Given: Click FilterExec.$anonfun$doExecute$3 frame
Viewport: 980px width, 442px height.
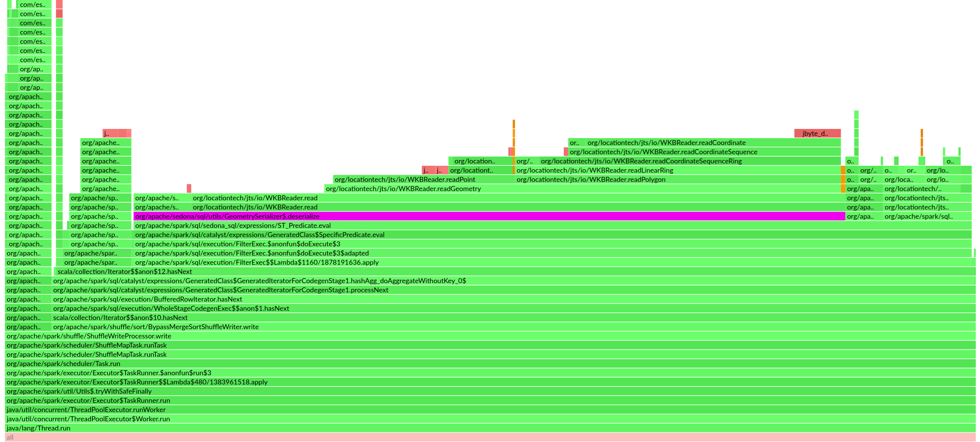Looking at the screenshot, I should coord(553,244).
